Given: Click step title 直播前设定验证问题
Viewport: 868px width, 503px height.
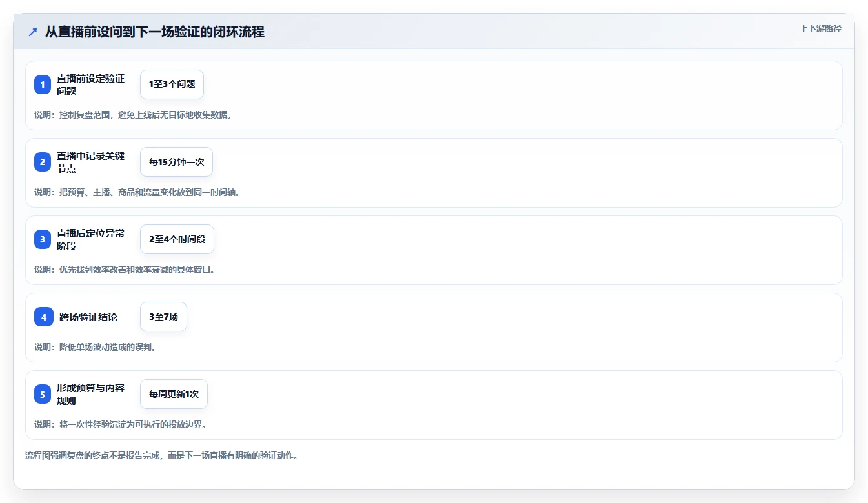Looking at the screenshot, I should point(90,84).
